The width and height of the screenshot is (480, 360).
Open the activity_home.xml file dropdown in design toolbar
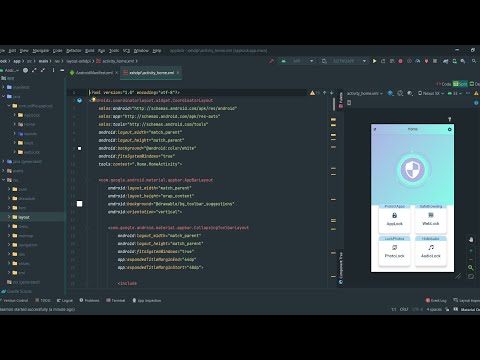[x=365, y=93]
